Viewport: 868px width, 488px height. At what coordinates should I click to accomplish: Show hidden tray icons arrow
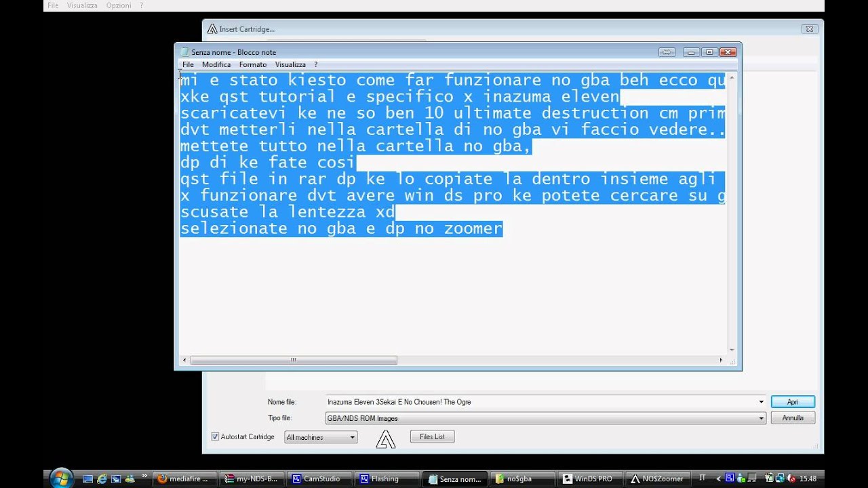tap(718, 479)
